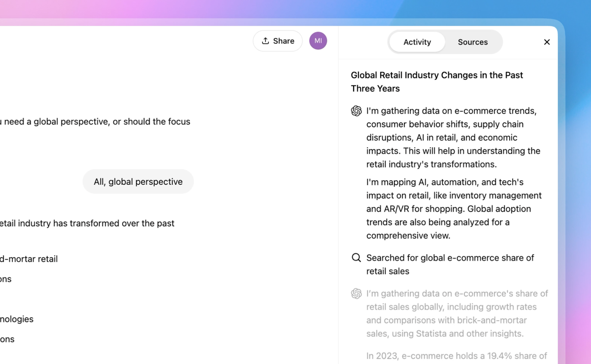This screenshot has width=591, height=364.
Task: Switch to the Activity tab
Action: pos(417,42)
